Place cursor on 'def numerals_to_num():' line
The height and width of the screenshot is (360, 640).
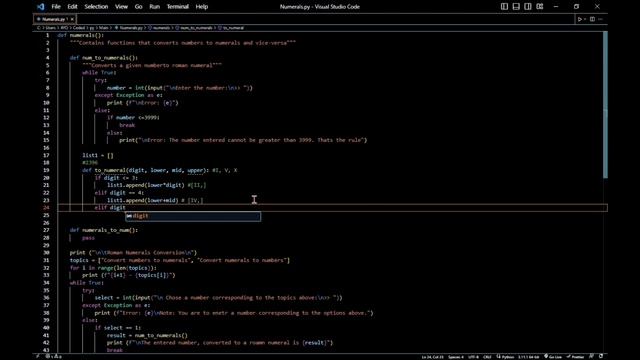pos(104,230)
